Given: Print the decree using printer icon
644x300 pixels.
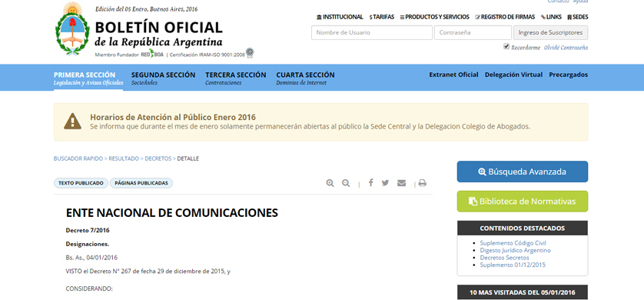Looking at the screenshot, I should pyautogui.click(x=422, y=183).
